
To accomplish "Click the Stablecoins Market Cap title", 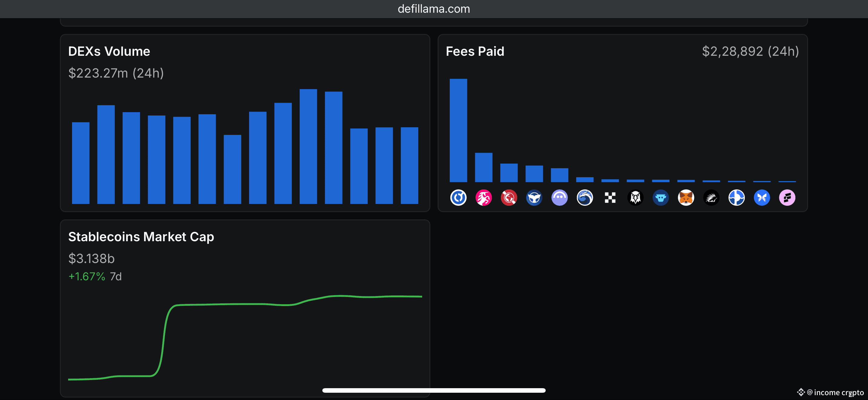I will pyautogui.click(x=141, y=237).
